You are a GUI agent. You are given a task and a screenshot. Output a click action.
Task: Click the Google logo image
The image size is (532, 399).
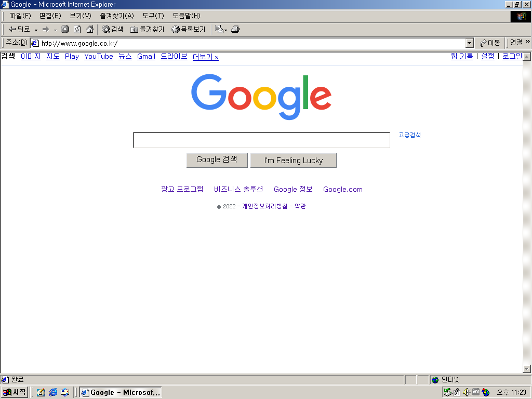click(x=261, y=97)
